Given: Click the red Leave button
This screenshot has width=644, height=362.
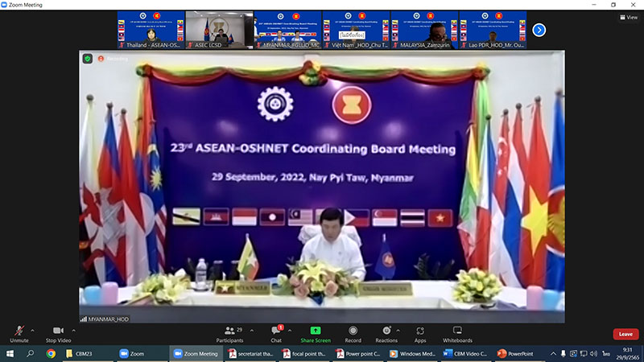Looking at the screenshot, I should tap(625, 334).
